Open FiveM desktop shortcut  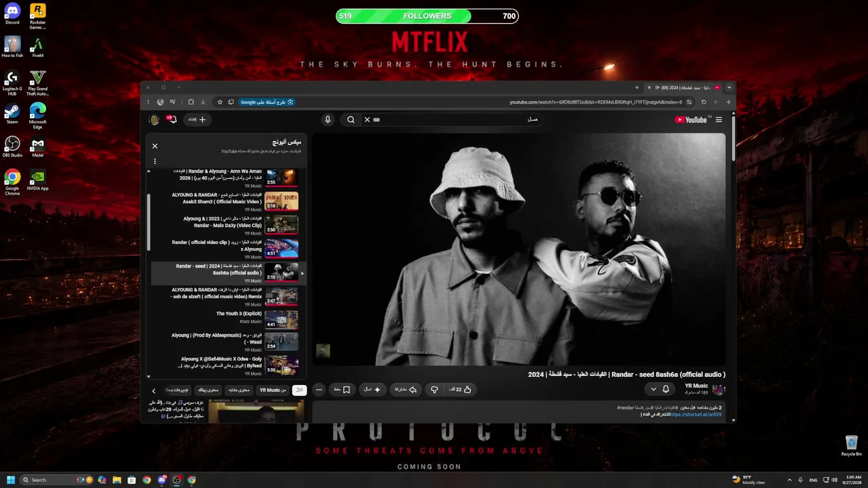tap(38, 47)
